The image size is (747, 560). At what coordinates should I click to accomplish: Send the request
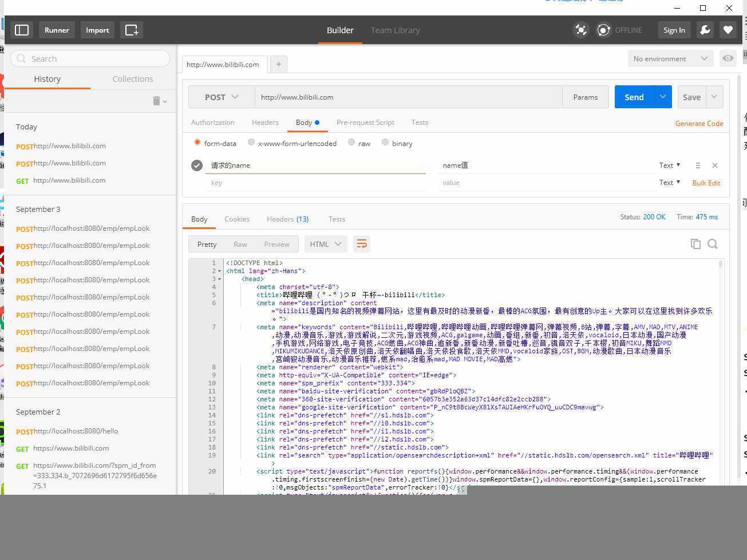(634, 97)
